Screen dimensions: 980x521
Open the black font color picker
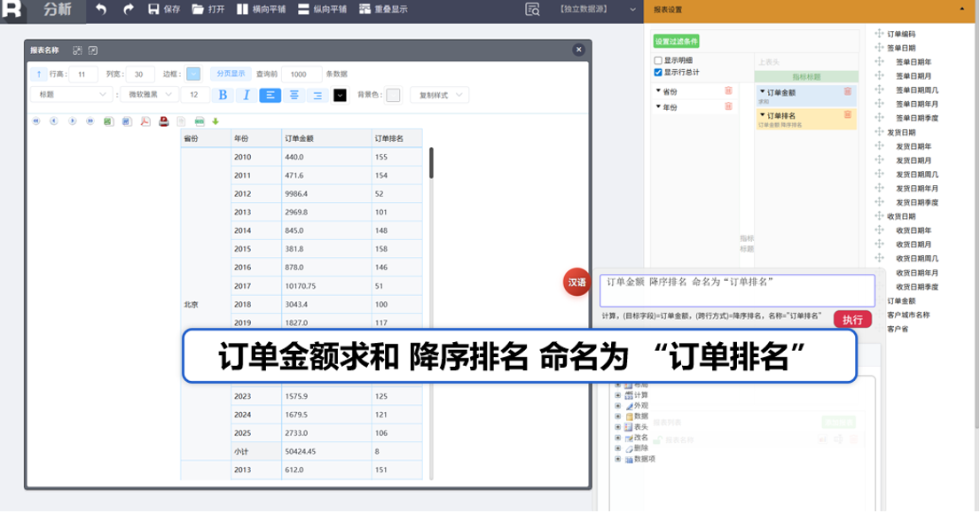tap(340, 95)
